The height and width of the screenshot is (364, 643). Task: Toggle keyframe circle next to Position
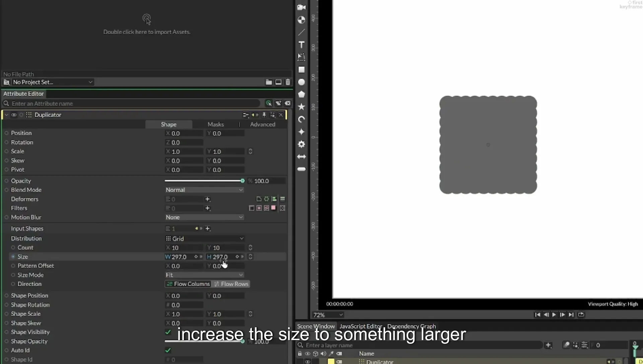6,133
